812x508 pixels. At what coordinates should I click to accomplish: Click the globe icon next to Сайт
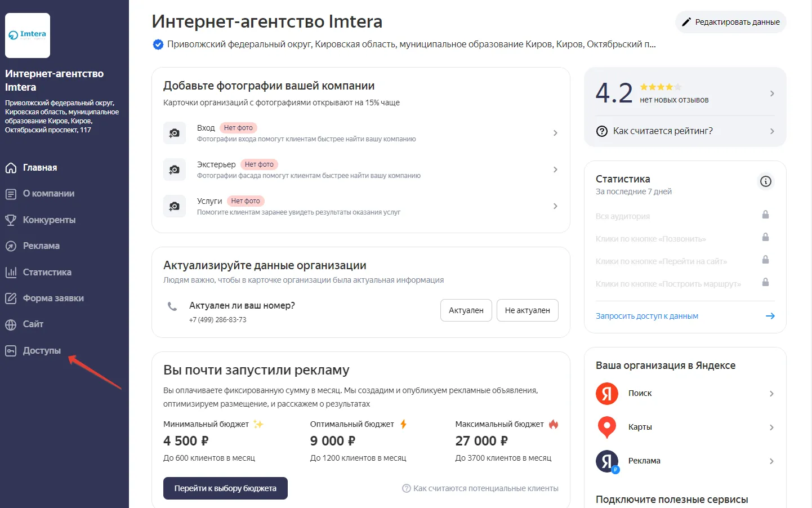tap(11, 324)
